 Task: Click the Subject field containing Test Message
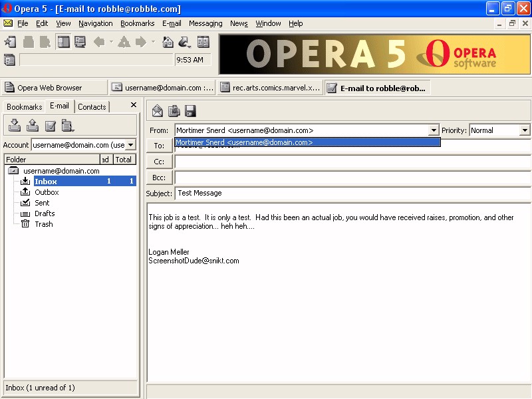click(x=353, y=193)
